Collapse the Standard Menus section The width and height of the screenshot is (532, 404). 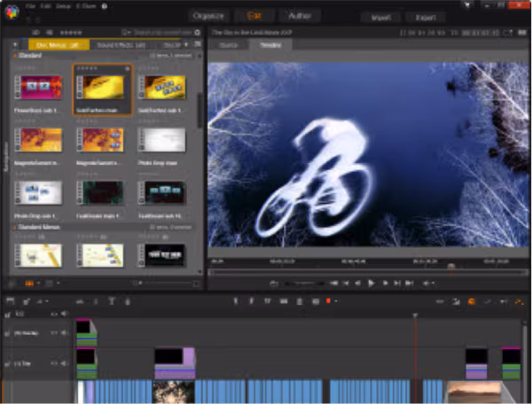click(x=15, y=227)
